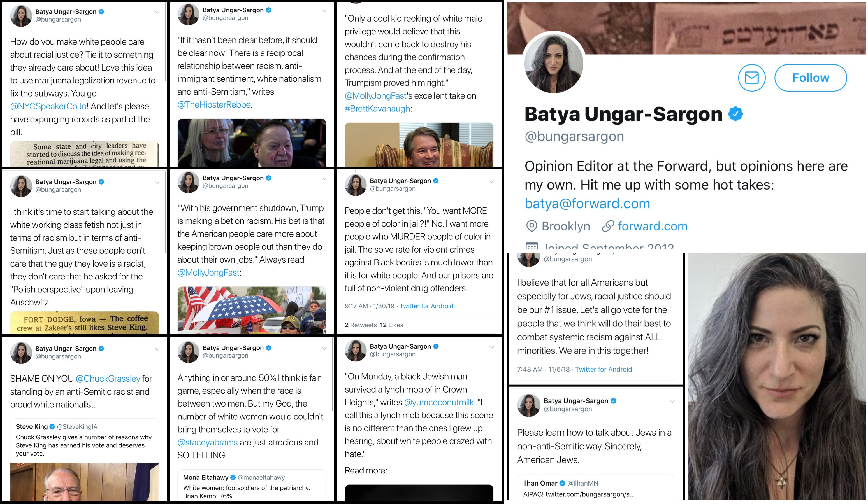The width and height of the screenshot is (868, 504).
Task: Expand chevron menu on marijuana legalization tweet
Action: point(157,12)
